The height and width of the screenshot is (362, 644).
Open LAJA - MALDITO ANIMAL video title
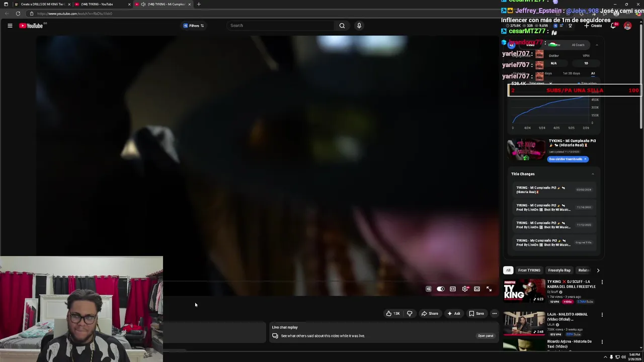coord(568,317)
